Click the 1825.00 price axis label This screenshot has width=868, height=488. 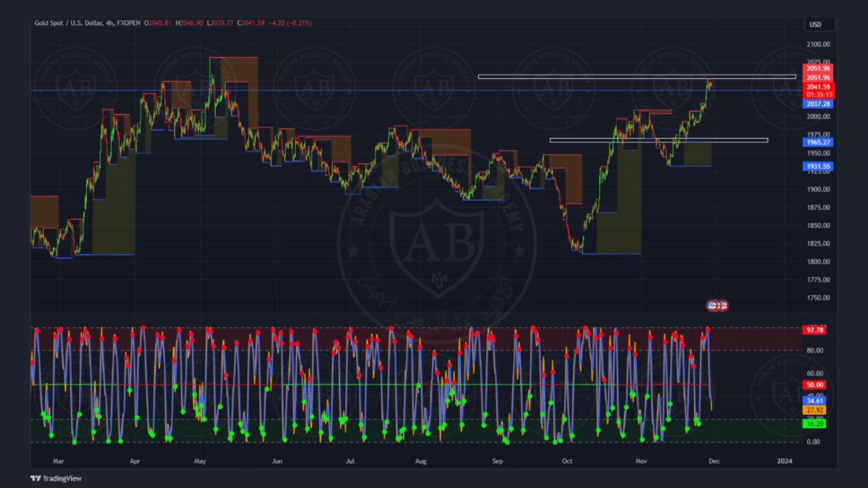coord(818,243)
